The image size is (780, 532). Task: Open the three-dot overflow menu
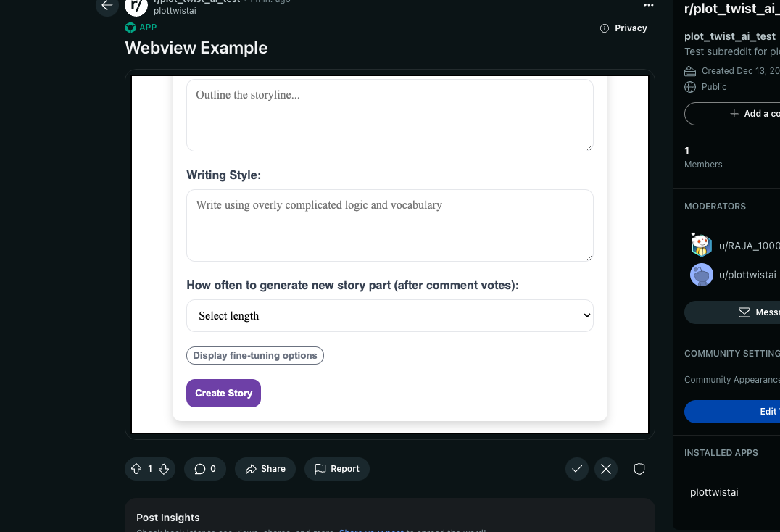[649, 6]
